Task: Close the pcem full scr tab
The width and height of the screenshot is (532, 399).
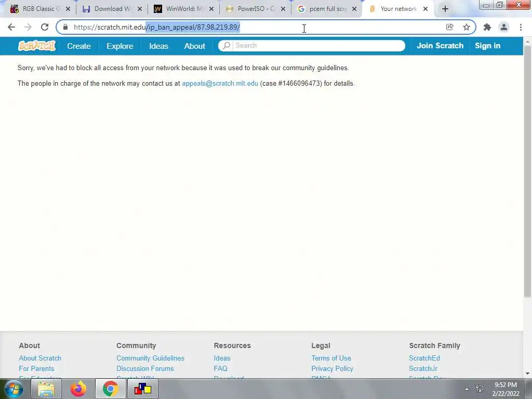Action: [354, 9]
